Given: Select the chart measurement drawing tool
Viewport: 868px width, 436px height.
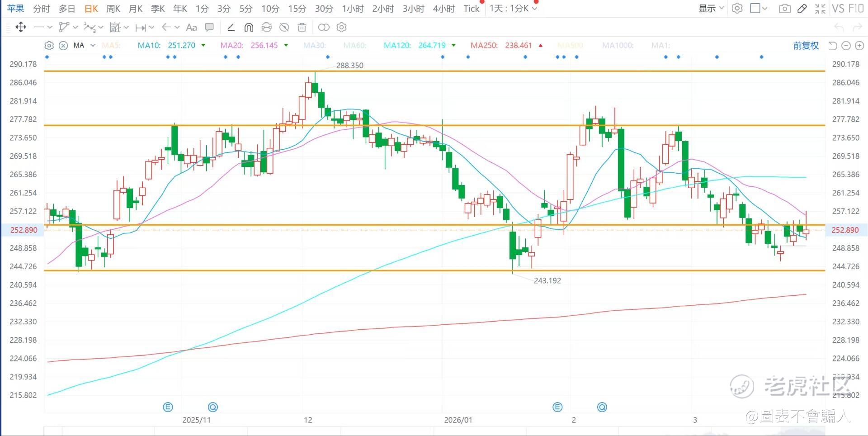Looking at the screenshot, I should [x=115, y=27].
